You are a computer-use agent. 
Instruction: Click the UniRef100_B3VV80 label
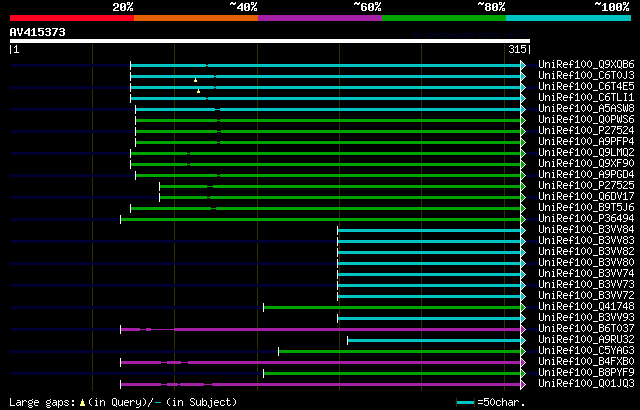click(586, 263)
